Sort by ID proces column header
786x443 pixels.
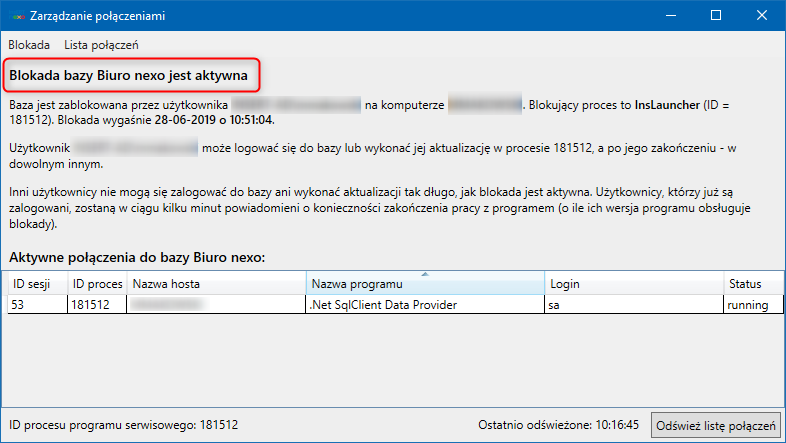click(97, 284)
